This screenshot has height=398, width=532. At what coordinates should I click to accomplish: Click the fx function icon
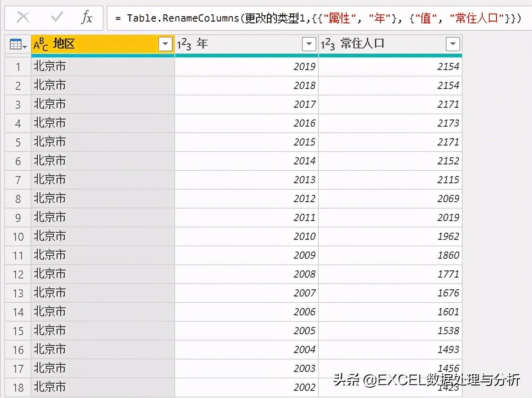[x=87, y=18]
